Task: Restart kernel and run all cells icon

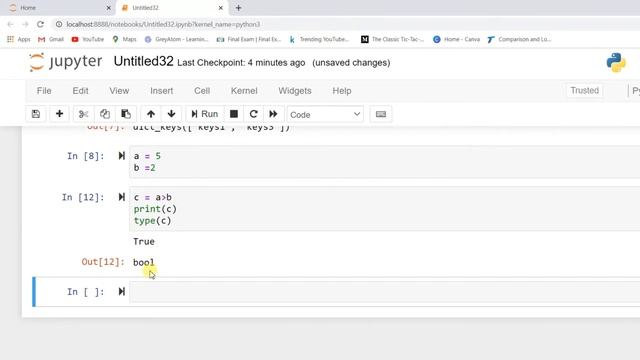Action: tap(273, 114)
